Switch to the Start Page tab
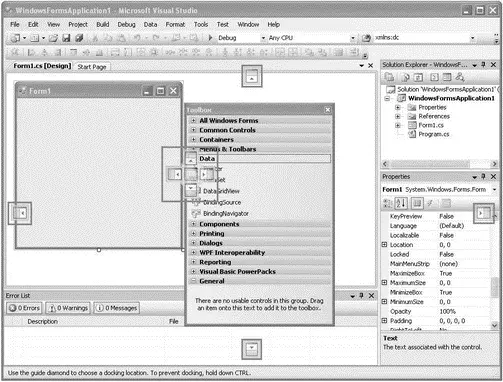This screenshot has width=503, height=382. coord(92,67)
